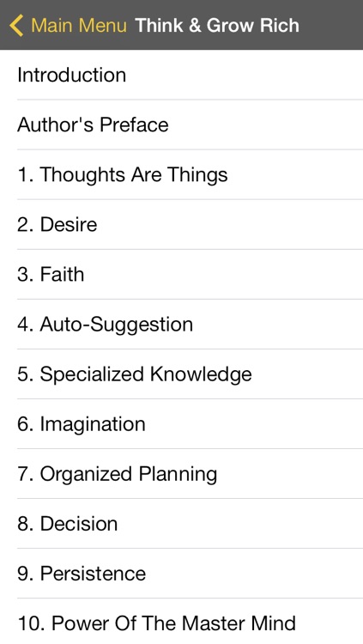The width and height of the screenshot is (363, 644).
Task: Open chapter 4. Auto-Suggestion
Action: click(182, 324)
